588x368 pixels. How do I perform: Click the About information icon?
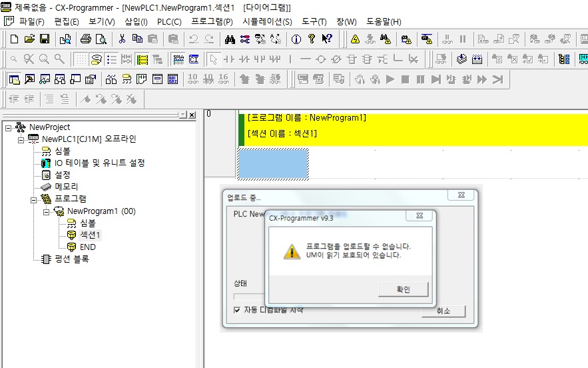(296, 39)
